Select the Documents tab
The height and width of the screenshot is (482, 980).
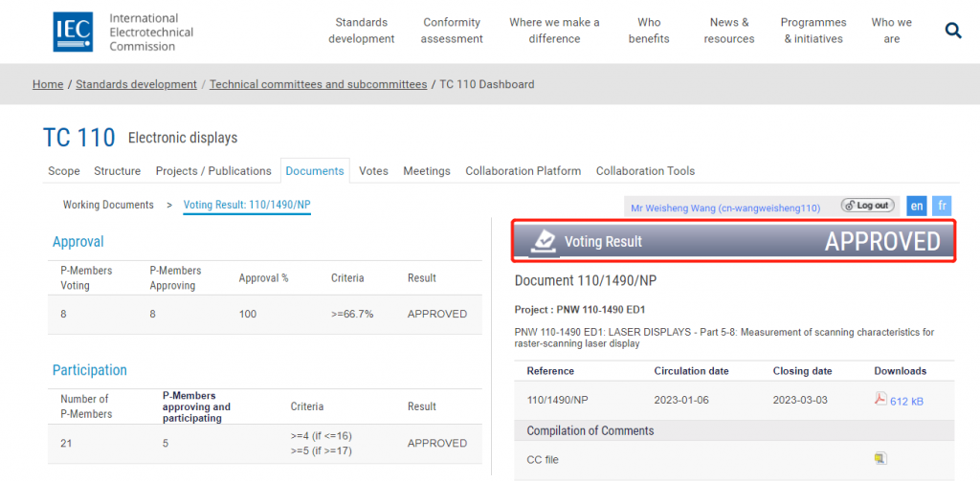point(315,171)
